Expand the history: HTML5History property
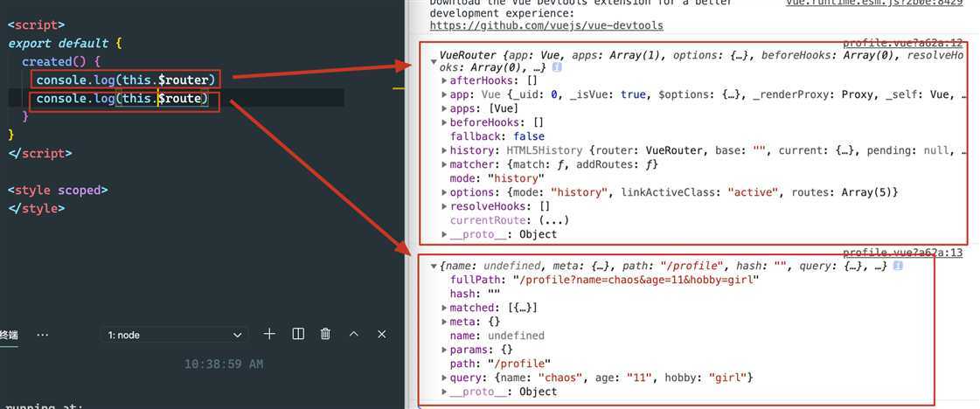Image resolution: width=980 pixels, height=409 pixels. pyautogui.click(x=444, y=150)
